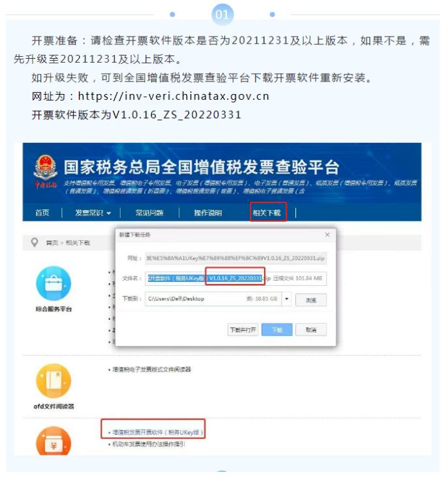448x479 pixels.
Task: Expand the download path dropdown arrow
Action: click(x=286, y=299)
